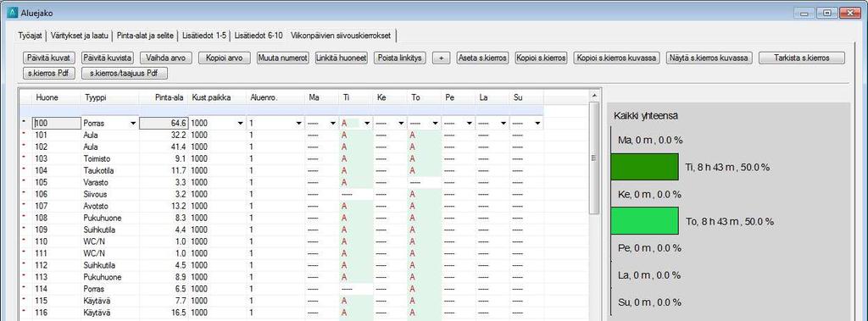Click the Aseta s.kierros button
The width and height of the screenshot is (868, 321).
coord(482,58)
